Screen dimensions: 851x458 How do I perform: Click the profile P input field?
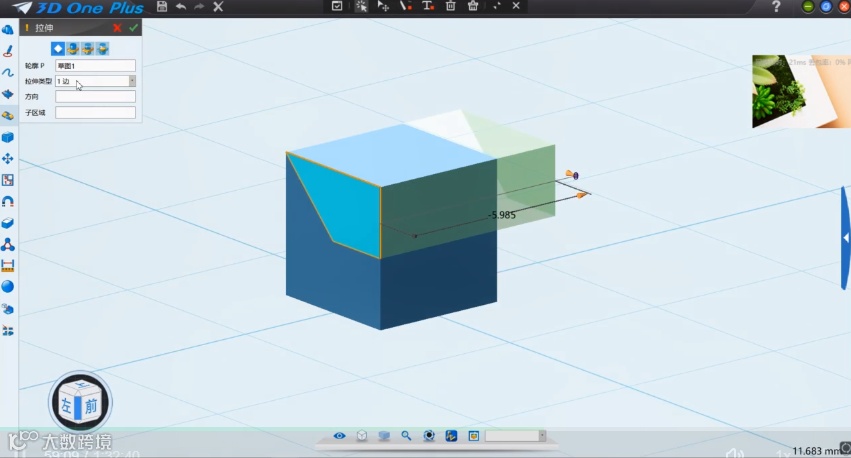tap(95, 66)
